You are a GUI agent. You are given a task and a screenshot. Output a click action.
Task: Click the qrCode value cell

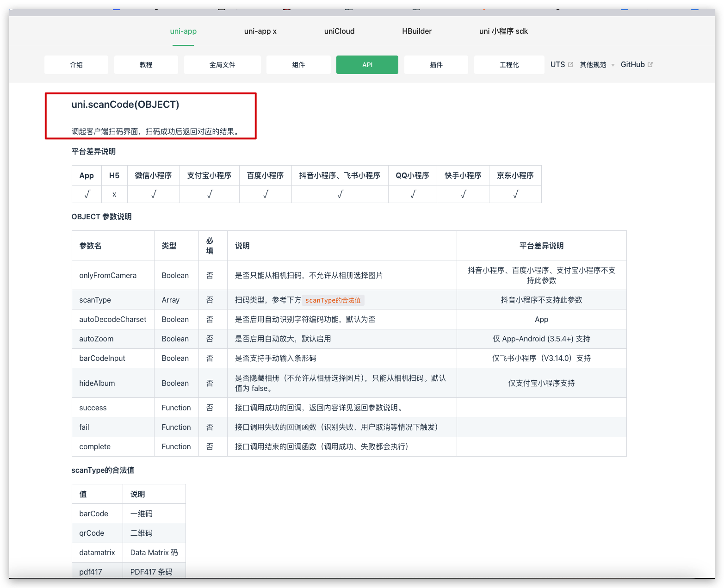97,533
